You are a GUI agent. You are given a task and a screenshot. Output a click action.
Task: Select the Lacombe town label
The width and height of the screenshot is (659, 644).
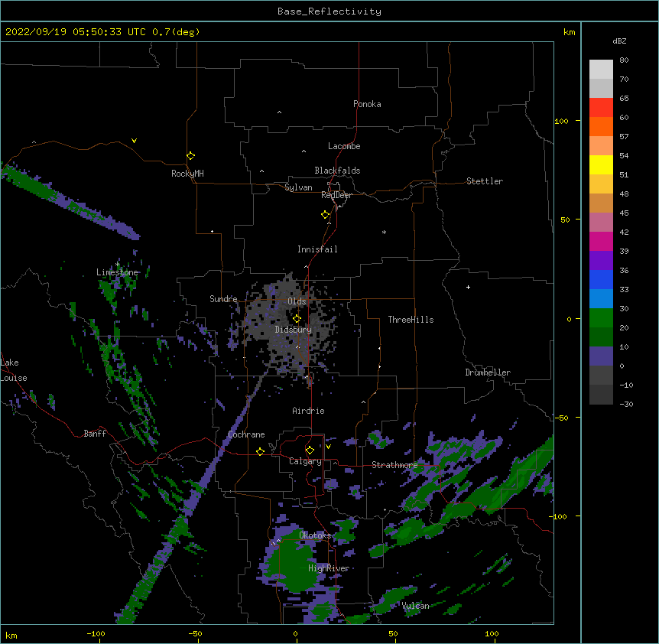[x=344, y=146]
